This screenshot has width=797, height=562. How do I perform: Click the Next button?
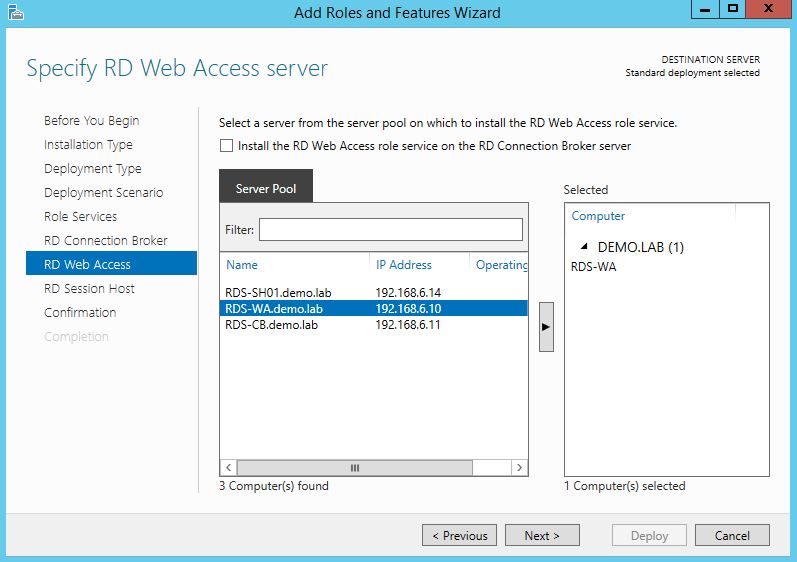click(542, 535)
